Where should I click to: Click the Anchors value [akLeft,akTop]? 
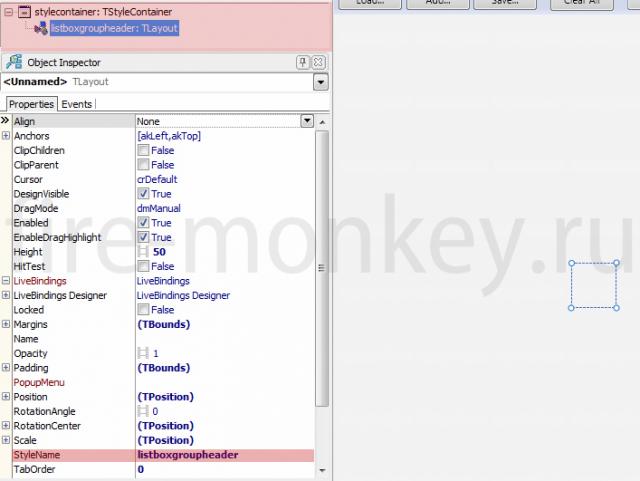click(169, 136)
